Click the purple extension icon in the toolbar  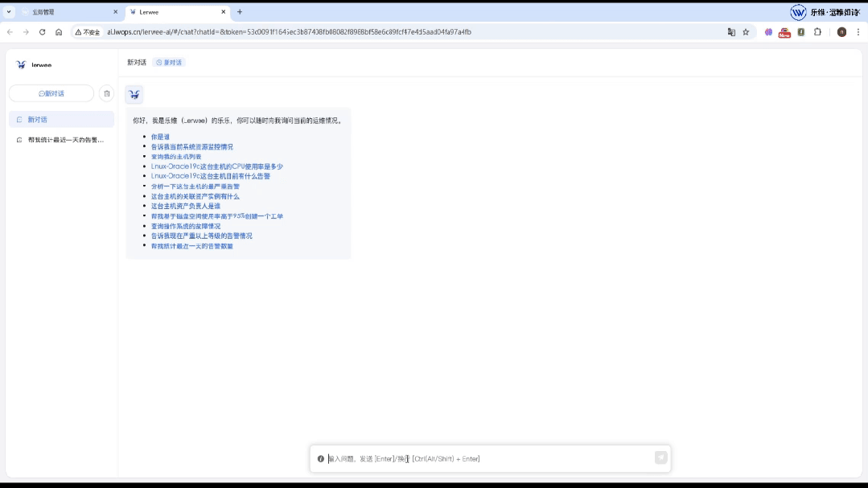768,32
